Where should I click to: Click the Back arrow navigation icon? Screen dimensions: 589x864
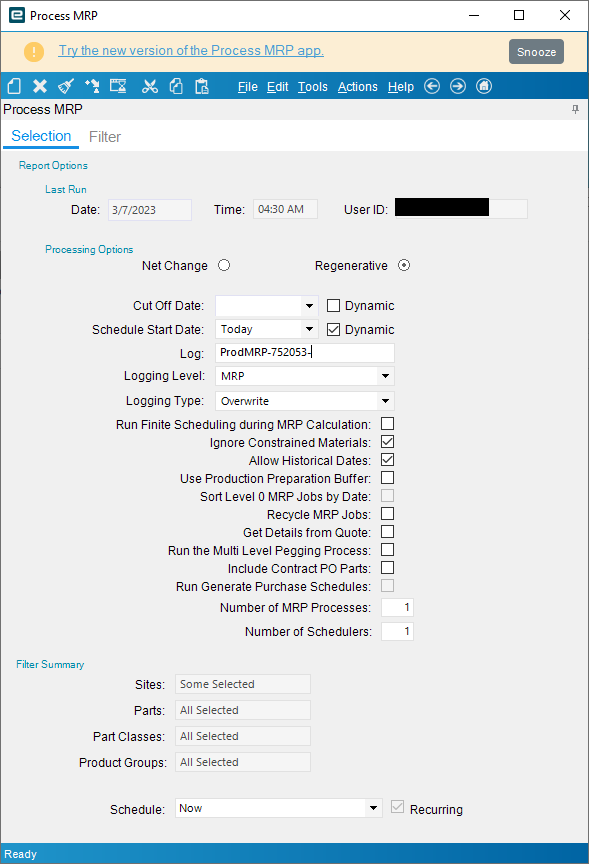coord(432,86)
